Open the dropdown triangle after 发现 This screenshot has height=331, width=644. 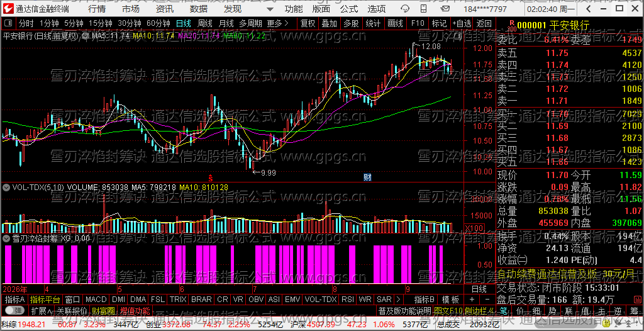(269, 9)
